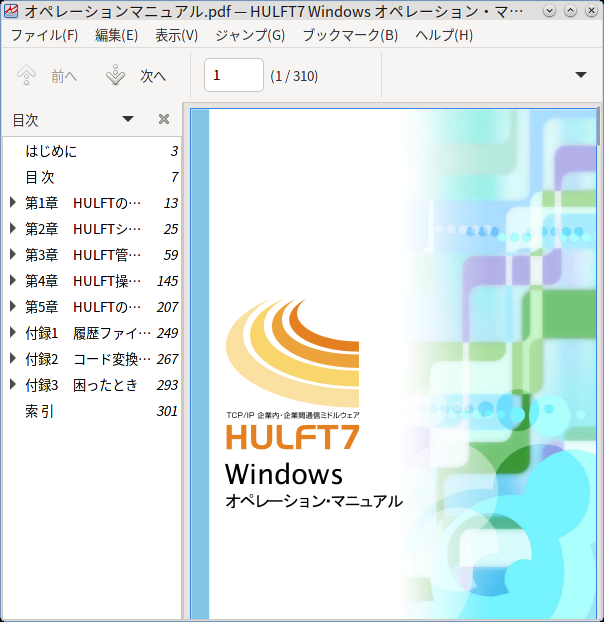Image resolution: width=604 pixels, height=622 pixels.
Task: Open the ジャンプ(G) menu
Action: click(250, 35)
